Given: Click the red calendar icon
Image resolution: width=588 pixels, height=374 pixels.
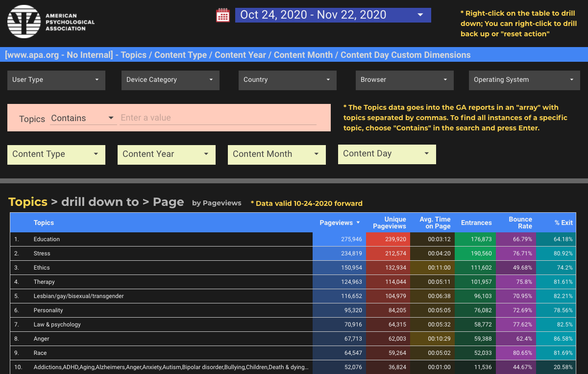Looking at the screenshot, I should (x=223, y=15).
